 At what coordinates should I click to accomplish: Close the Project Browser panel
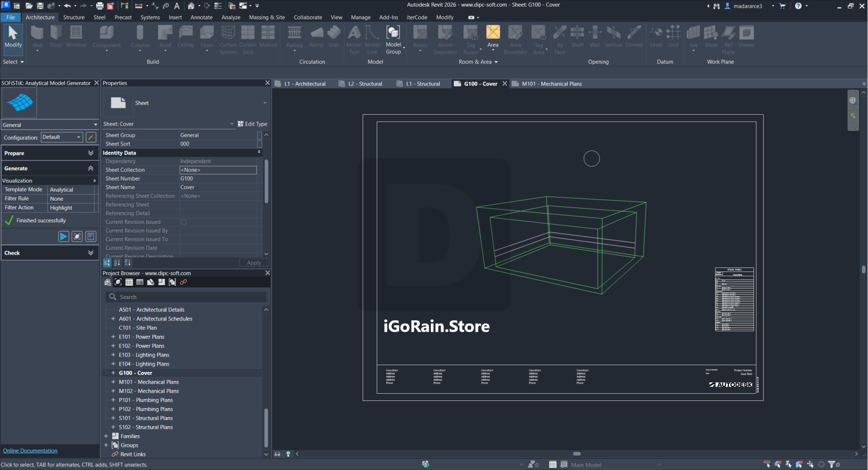tap(267, 273)
